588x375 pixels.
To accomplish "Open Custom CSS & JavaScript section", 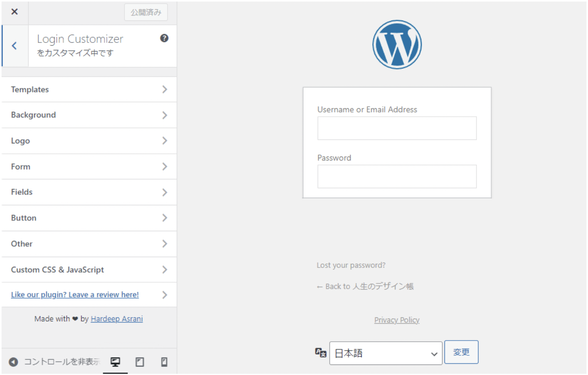I will click(89, 270).
